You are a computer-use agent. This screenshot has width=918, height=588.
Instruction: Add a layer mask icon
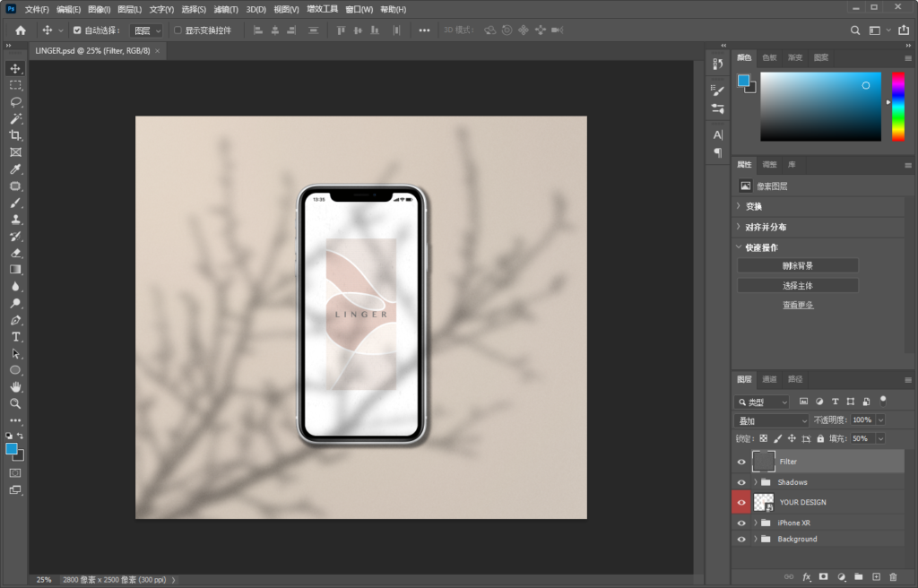824,577
